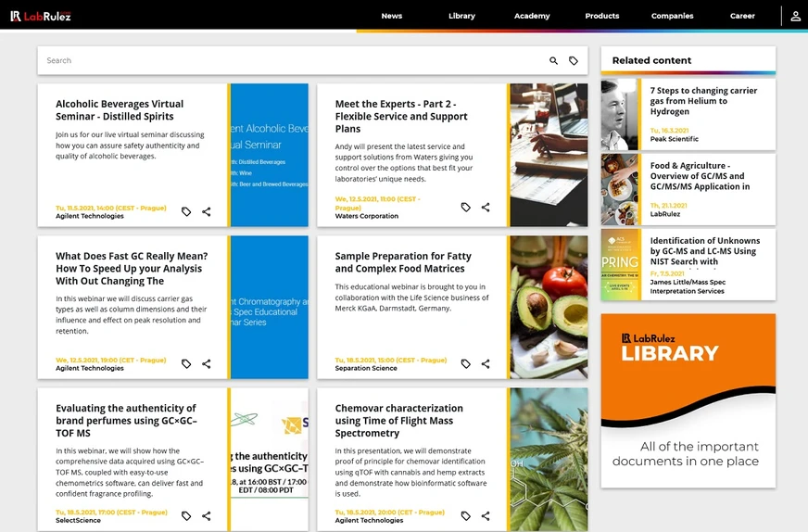Open Sample Preparation for Fatty and Complex title
This screenshot has height=532, width=808.
pyautogui.click(x=403, y=262)
